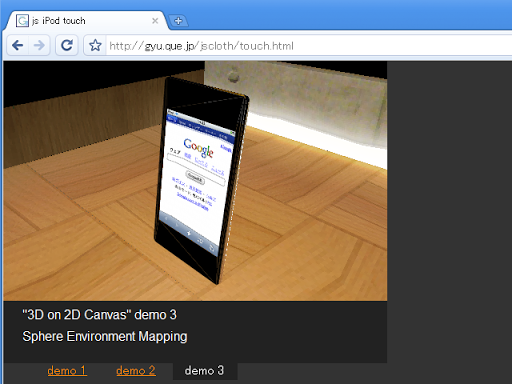Reload the touch.html page
This screenshot has width=512, height=384.
tap(67, 45)
